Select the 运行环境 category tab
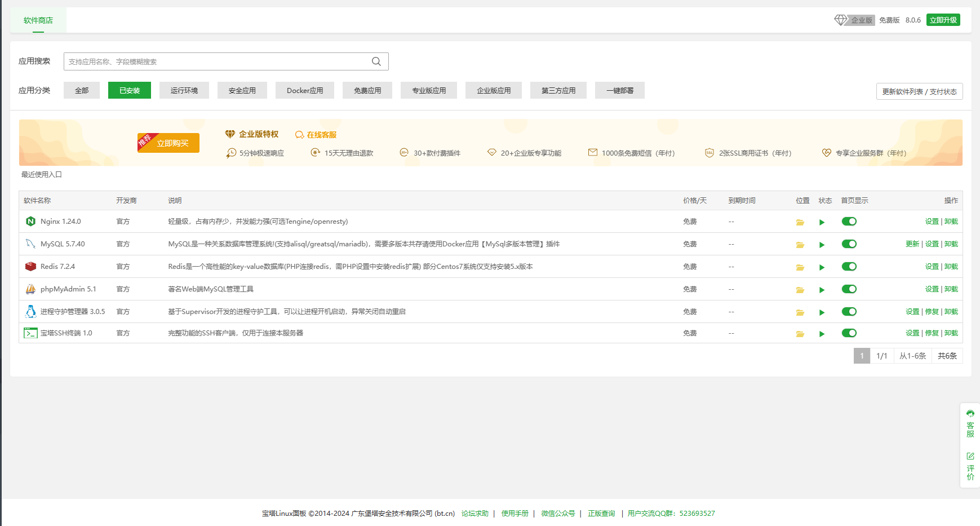Screen dimensions: 980x526 click(x=184, y=90)
